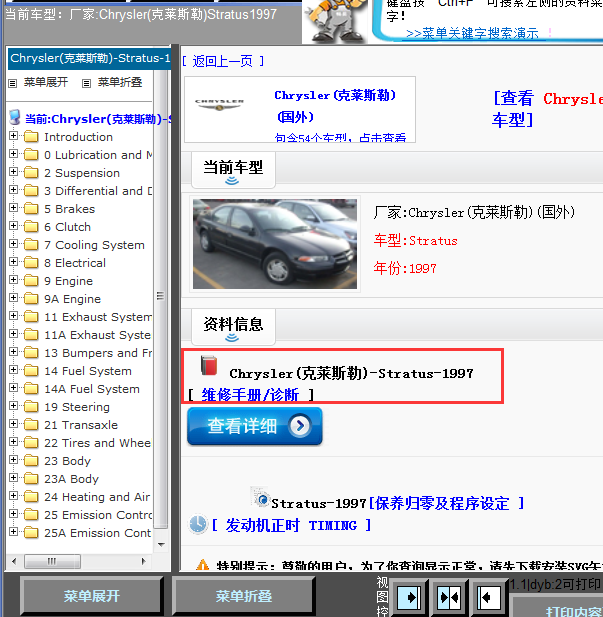
Task: Click the horizontal scrollbar thumb in tree panel
Action: (x=52, y=561)
